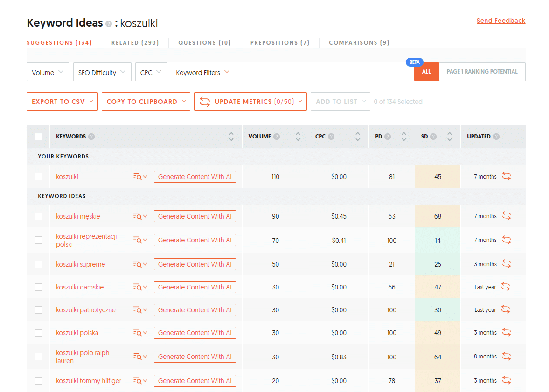Click the Send Feedback link

[500, 21]
